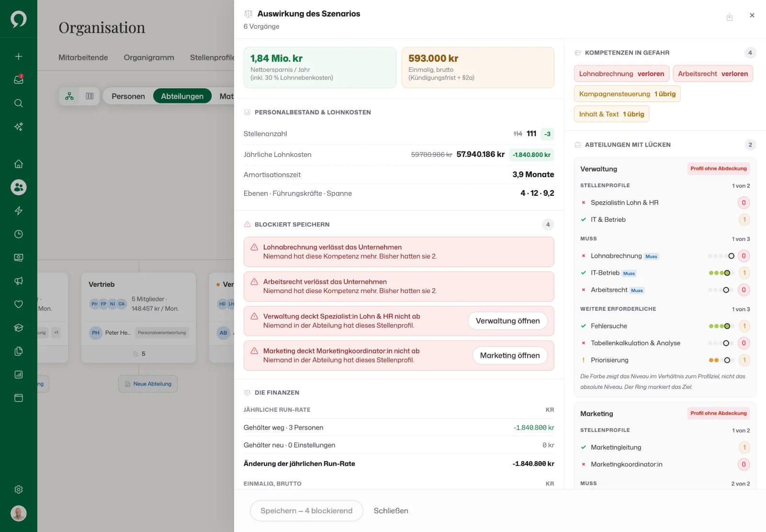766x532 pixels.
Task: Open the Vertrieb department card
Action: pyautogui.click(x=138, y=318)
